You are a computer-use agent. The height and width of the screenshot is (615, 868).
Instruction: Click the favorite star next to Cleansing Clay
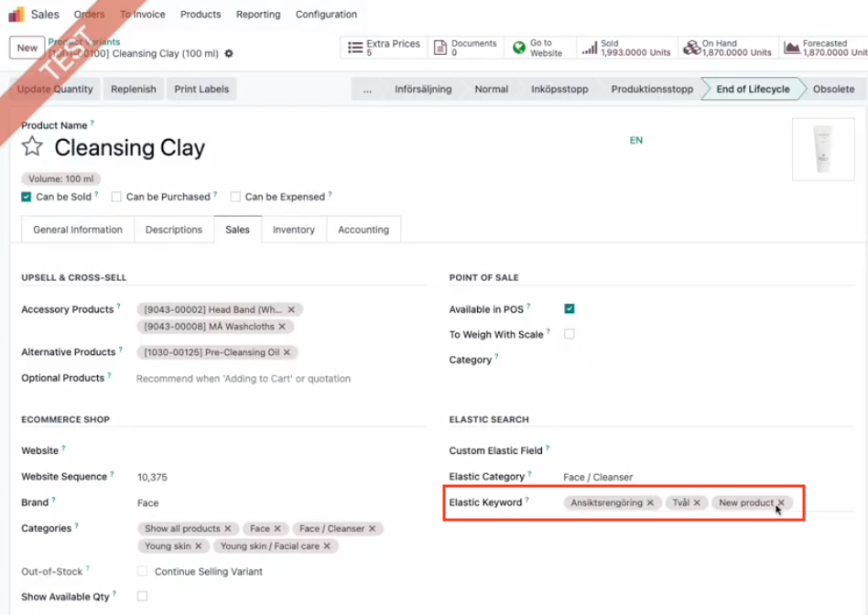pyautogui.click(x=32, y=147)
